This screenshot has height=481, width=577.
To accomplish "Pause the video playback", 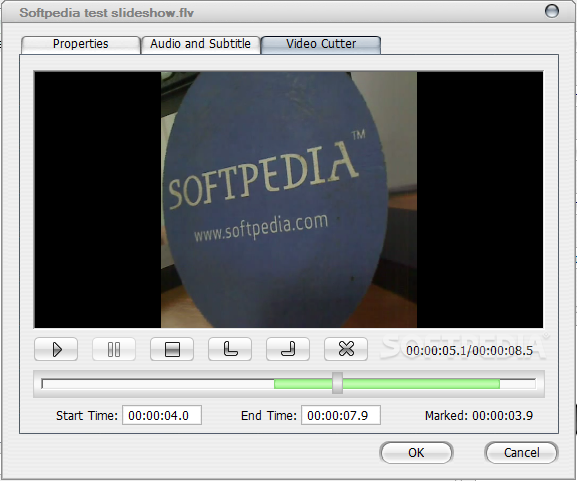I will click(114, 349).
